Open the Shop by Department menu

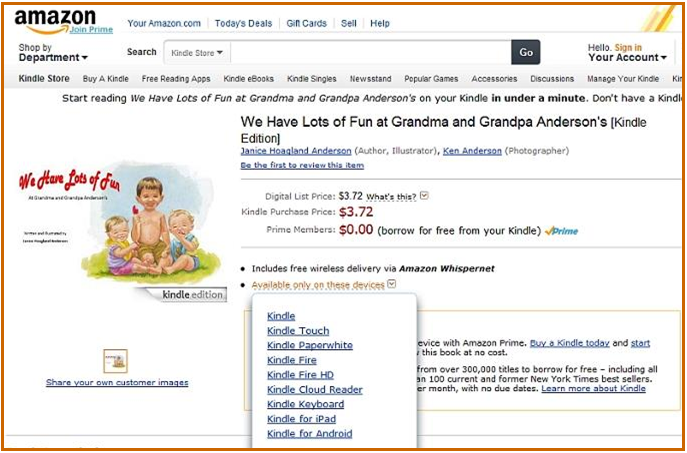click(53, 53)
